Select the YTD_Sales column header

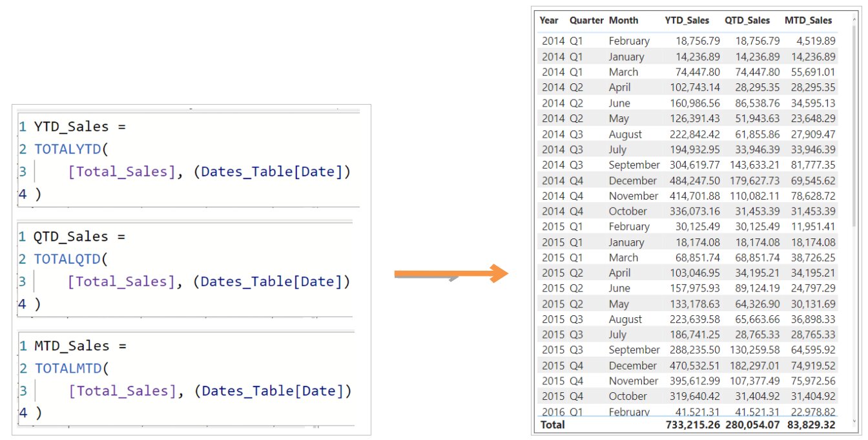click(687, 21)
